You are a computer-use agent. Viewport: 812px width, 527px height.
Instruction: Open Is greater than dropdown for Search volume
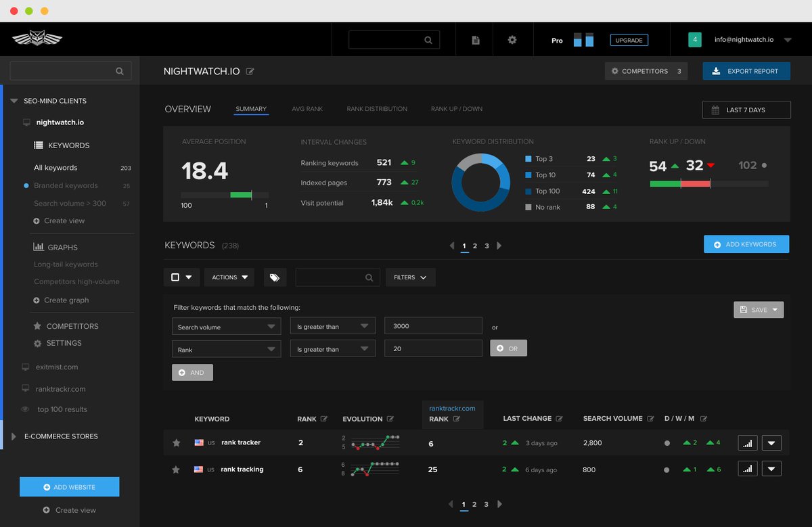pos(332,327)
